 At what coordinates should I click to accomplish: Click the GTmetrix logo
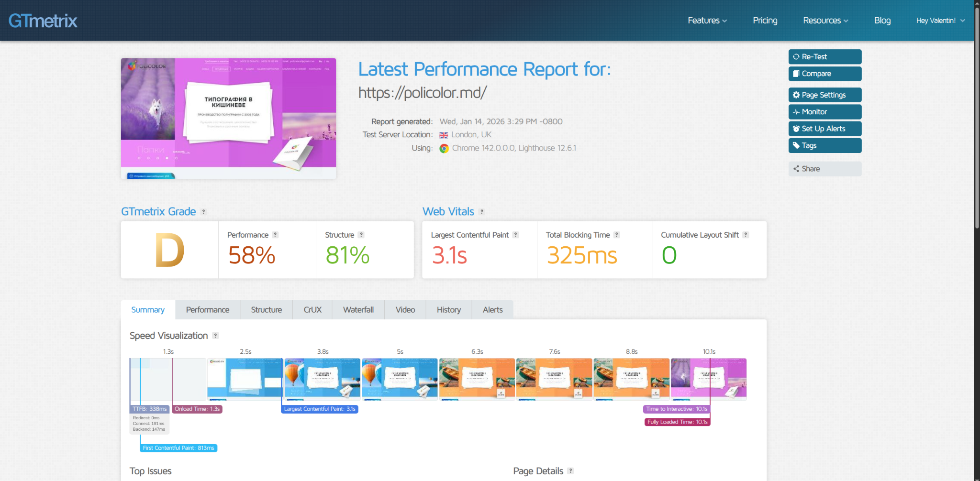tap(43, 21)
